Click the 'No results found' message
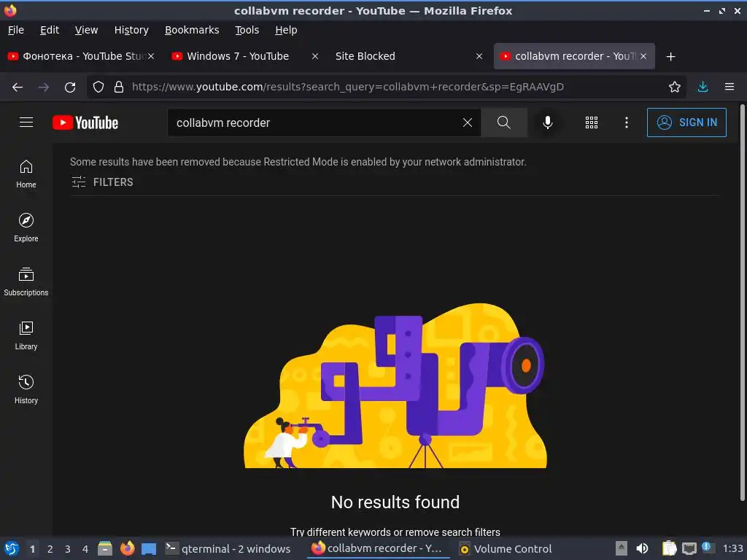Screen dimensions: 747x560 (x=395, y=502)
